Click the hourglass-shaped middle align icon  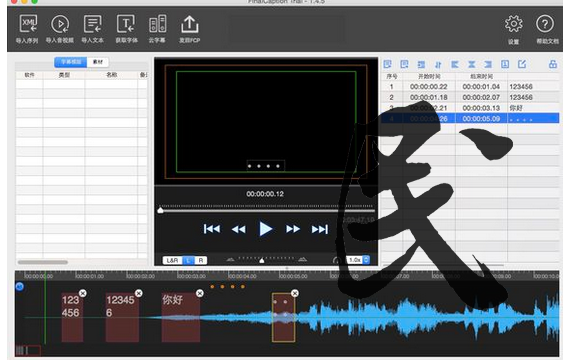471,65
